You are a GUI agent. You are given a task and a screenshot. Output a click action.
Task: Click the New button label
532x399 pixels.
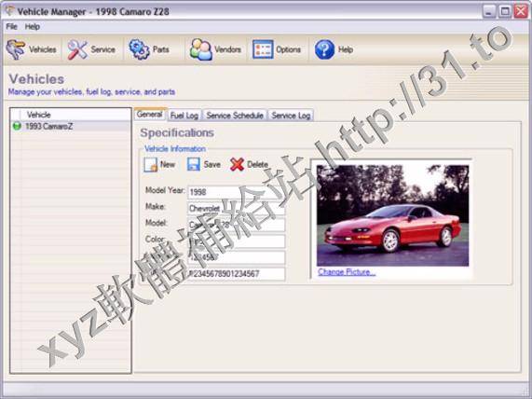(x=168, y=165)
